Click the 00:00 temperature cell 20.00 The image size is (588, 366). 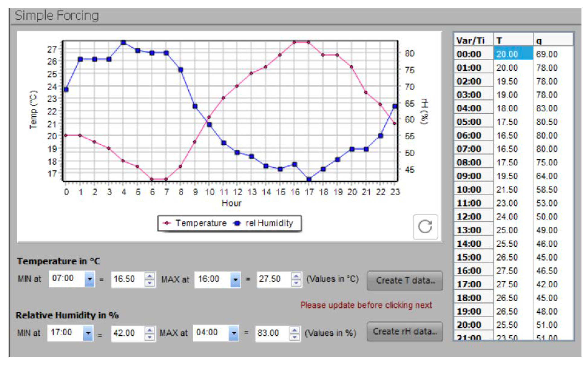[x=513, y=54]
